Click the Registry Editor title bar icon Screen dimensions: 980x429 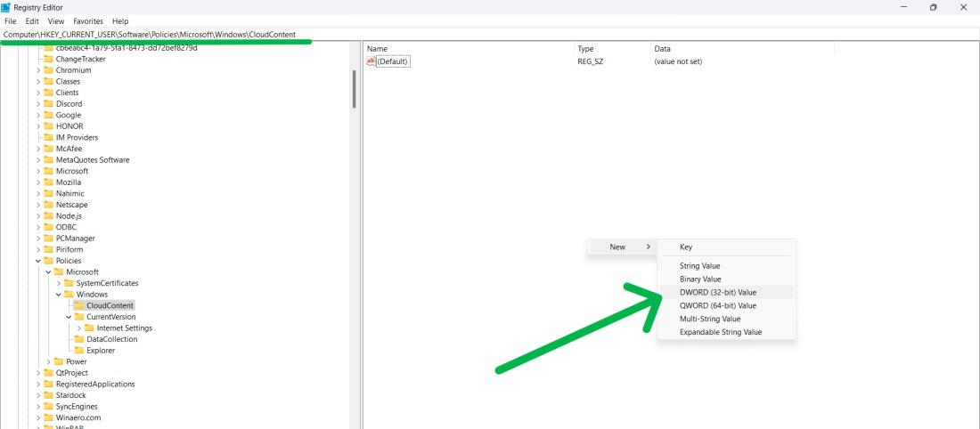tap(5, 7)
